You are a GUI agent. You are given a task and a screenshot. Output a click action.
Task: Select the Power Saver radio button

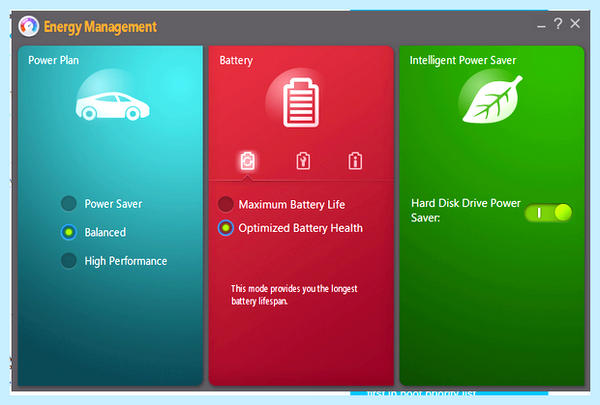coord(69,204)
